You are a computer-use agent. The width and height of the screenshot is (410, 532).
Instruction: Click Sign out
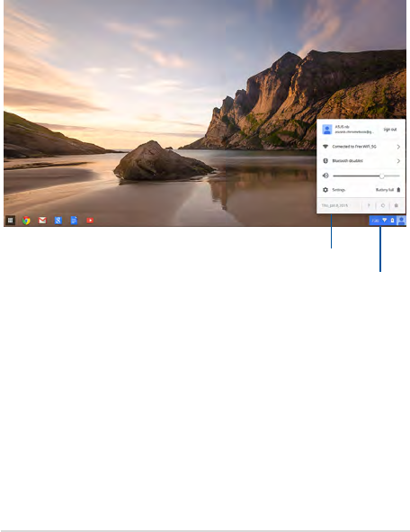389,130
